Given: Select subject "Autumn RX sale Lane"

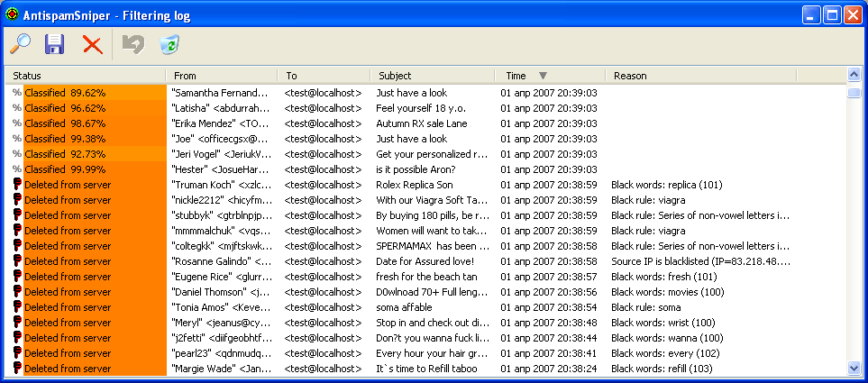Looking at the screenshot, I should 422,123.
